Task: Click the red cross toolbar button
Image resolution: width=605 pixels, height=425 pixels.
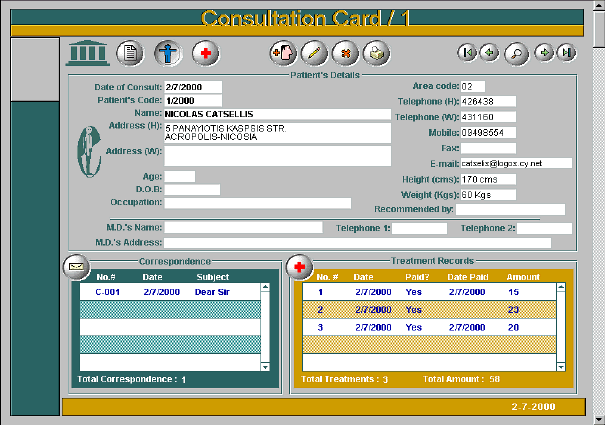Action: tap(206, 53)
